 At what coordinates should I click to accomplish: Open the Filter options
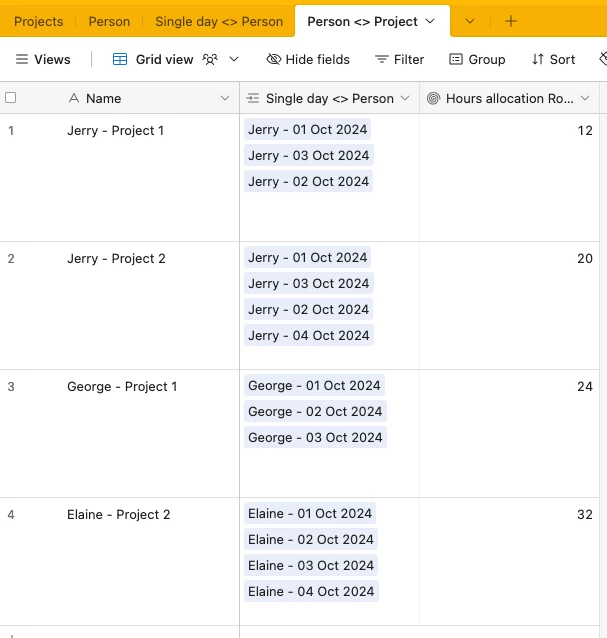click(399, 59)
